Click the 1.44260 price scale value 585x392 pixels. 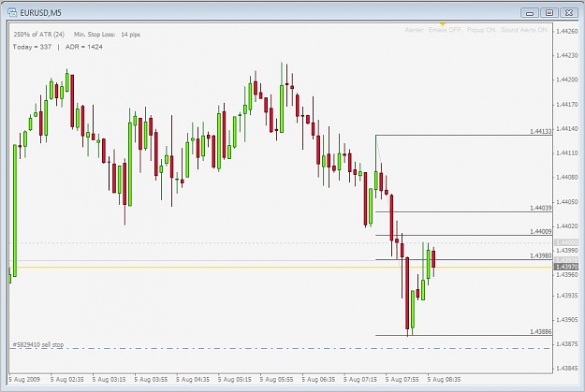566,31
